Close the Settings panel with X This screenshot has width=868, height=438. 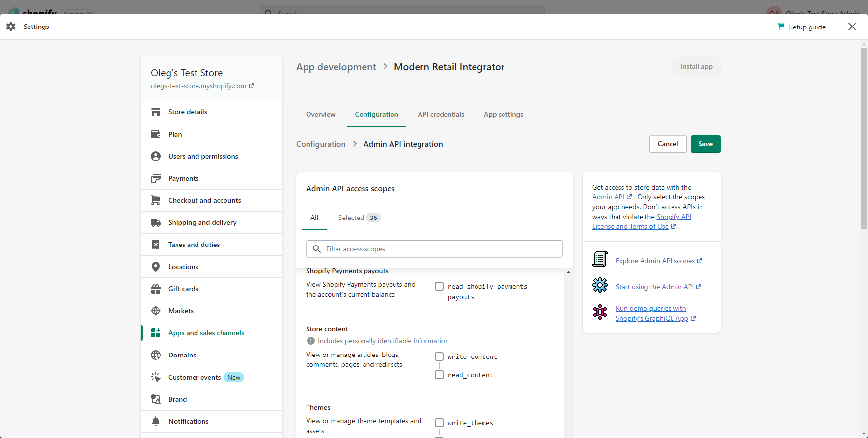tap(852, 27)
